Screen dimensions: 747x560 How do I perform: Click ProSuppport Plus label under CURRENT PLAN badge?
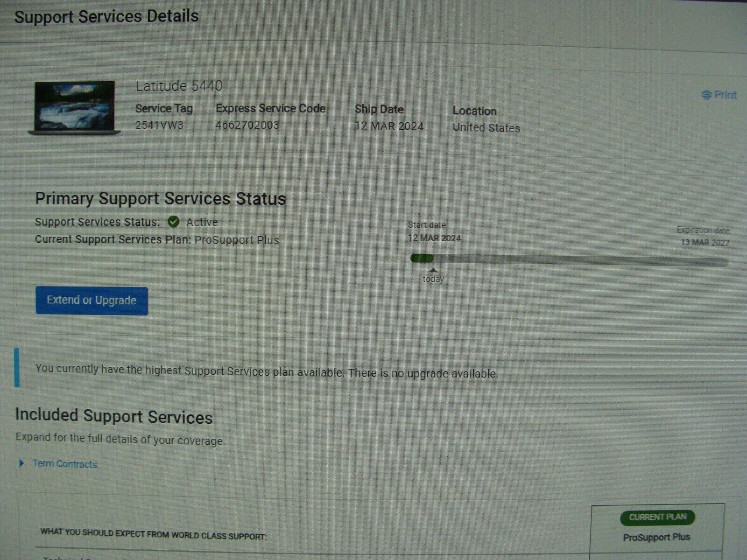pos(656,537)
